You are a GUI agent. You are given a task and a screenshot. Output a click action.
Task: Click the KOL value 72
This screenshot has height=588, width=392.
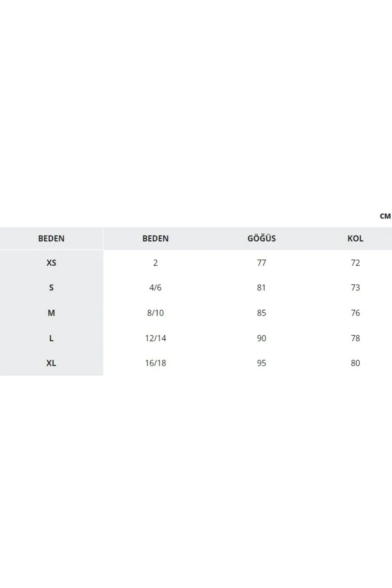pos(355,263)
